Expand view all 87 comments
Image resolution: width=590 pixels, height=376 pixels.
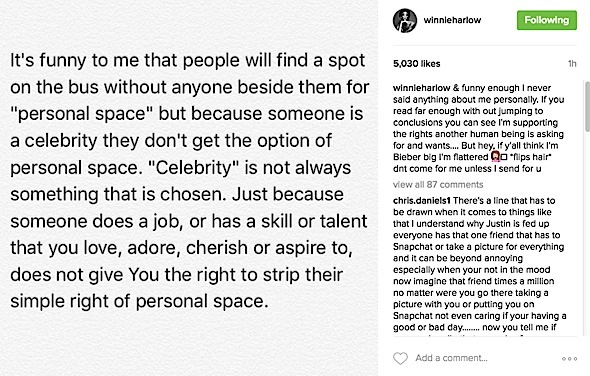[438, 184]
